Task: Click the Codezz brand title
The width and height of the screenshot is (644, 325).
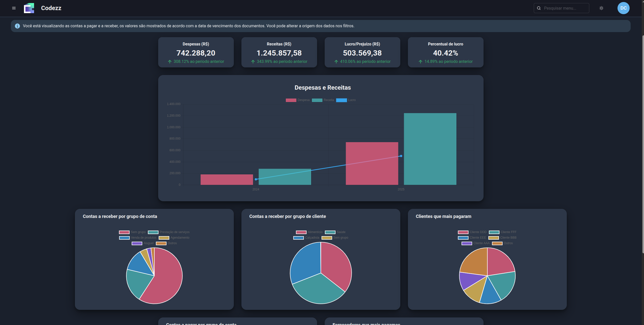Action: pyautogui.click(x=51, y=8)
